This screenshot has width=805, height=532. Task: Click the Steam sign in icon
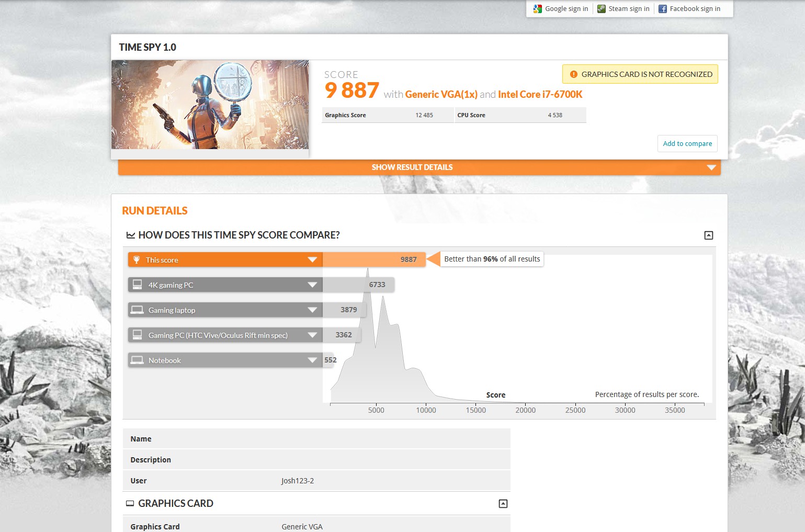(x=602, y=9)
